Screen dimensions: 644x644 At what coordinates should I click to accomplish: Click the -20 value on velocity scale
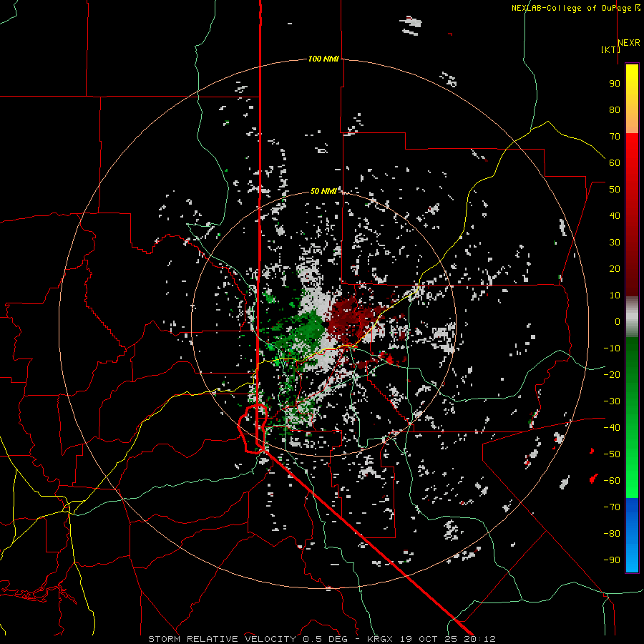pyautogui.click(x=612, y=375)
